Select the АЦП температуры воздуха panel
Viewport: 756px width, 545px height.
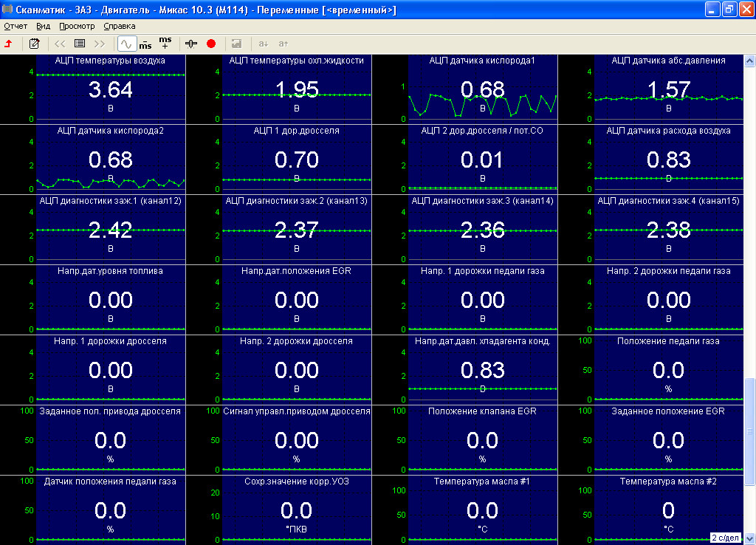(111, 90)
